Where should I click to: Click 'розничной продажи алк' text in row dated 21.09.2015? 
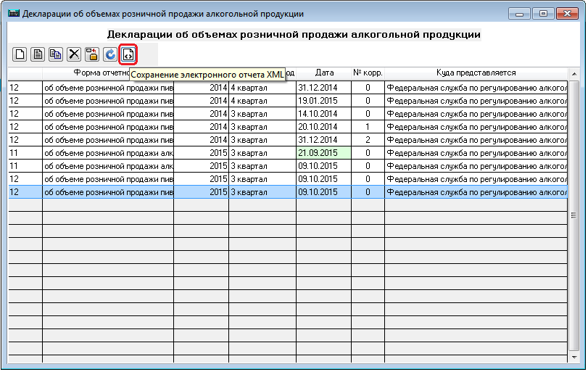pos(129,153)
